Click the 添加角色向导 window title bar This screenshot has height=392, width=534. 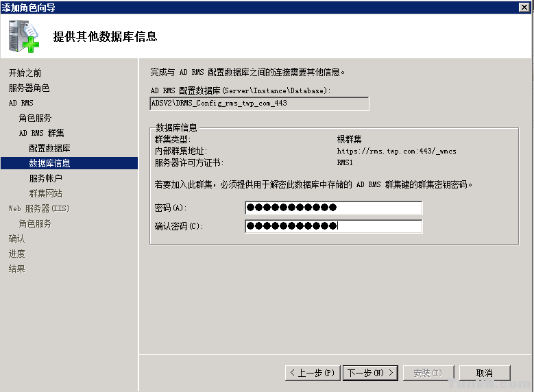click(266, 7)
